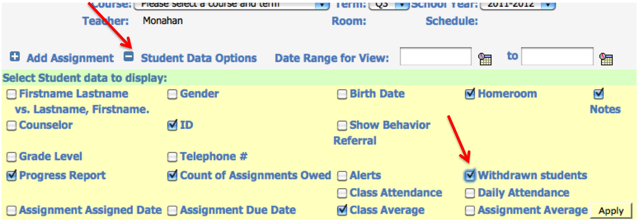This screenshot has height=223, width=644.
Task: Enable the Daily Attendance checkbox
Action: 470,194
